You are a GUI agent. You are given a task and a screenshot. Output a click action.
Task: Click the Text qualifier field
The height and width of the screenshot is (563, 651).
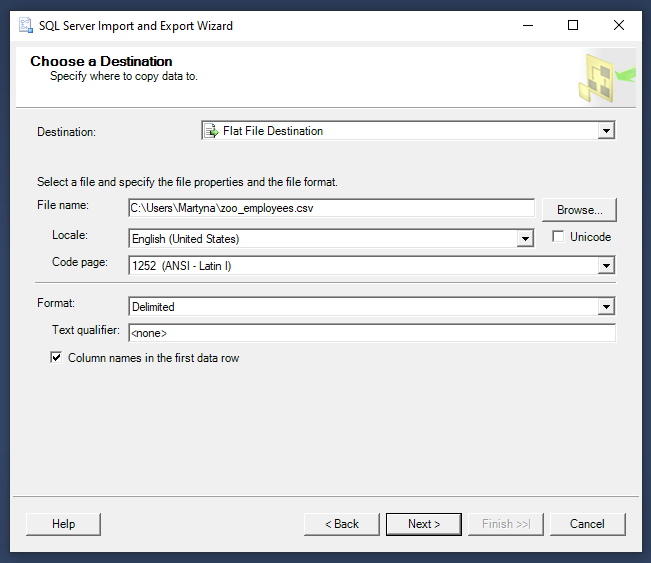point(372,333)
